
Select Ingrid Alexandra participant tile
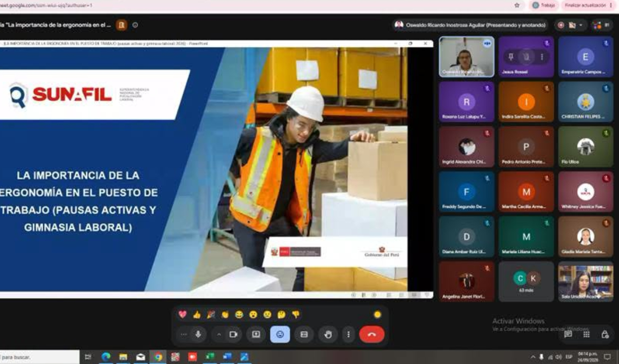point(466,147)
